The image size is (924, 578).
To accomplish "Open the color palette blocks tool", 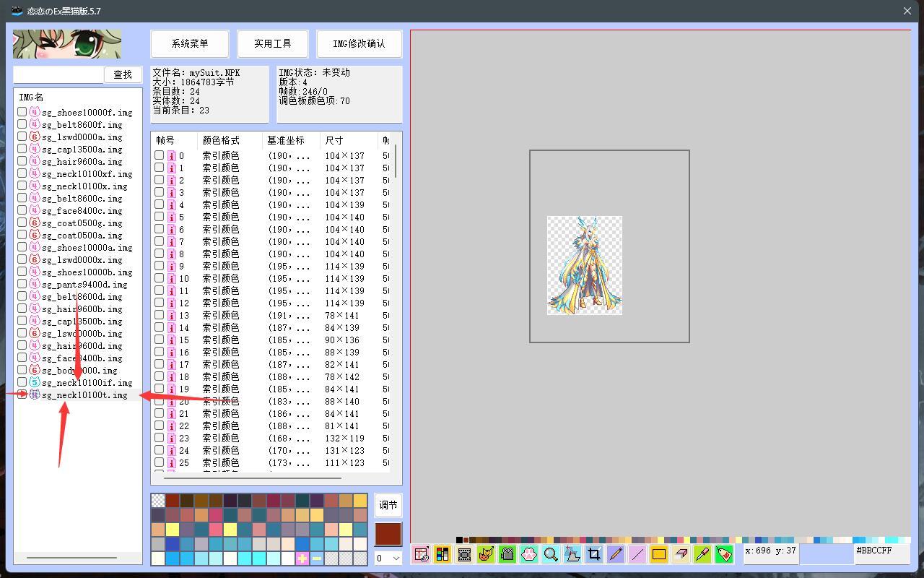I will [443, 554].
